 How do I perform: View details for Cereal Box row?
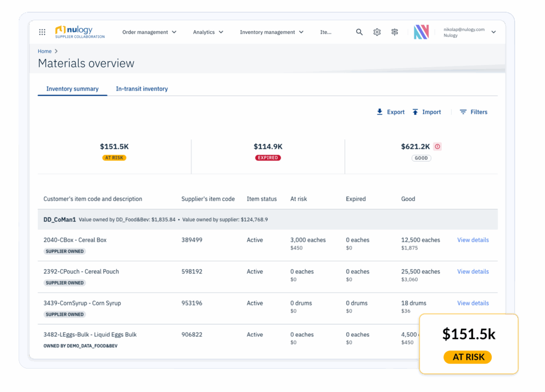[473, 240]
